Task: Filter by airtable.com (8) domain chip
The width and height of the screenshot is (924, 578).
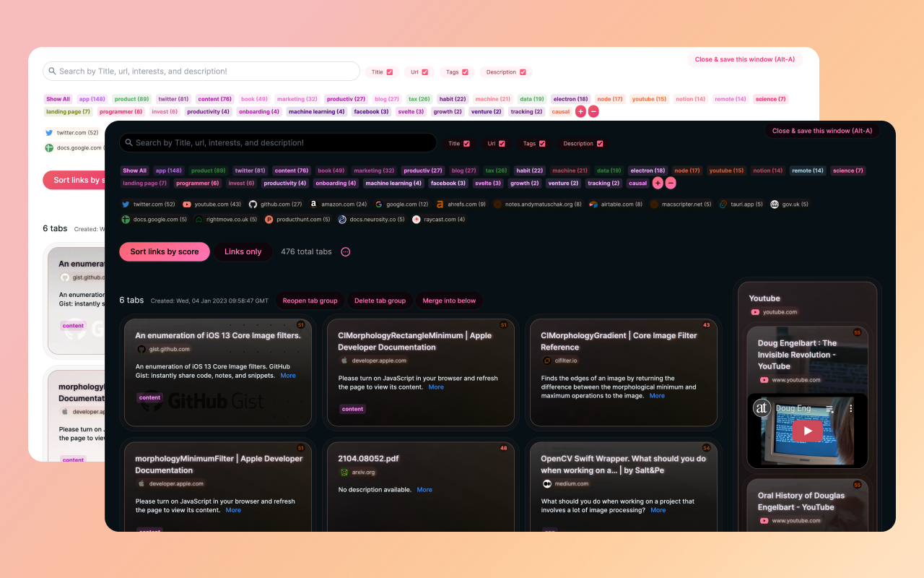Action: (x=615, y=204)
